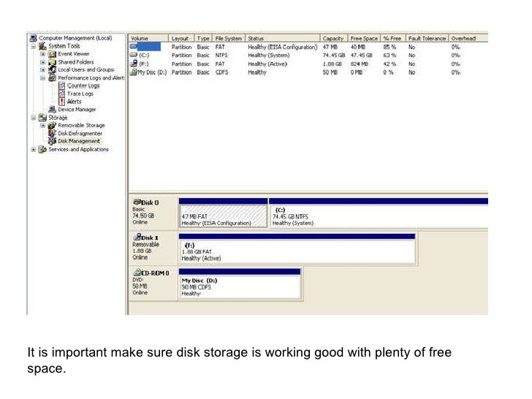Click the 'NTFS' file system cell in list
The image size is (532, 399).
221,55
